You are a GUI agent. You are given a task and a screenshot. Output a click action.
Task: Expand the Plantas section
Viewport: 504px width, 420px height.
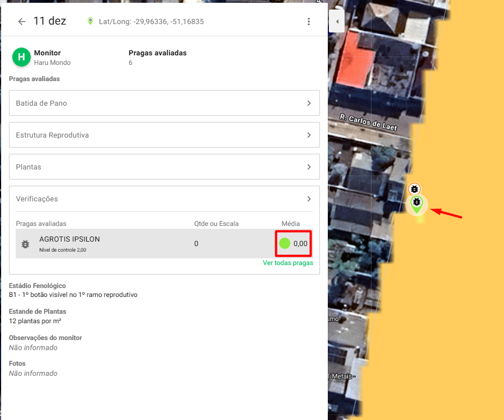(x=164, y=167)
